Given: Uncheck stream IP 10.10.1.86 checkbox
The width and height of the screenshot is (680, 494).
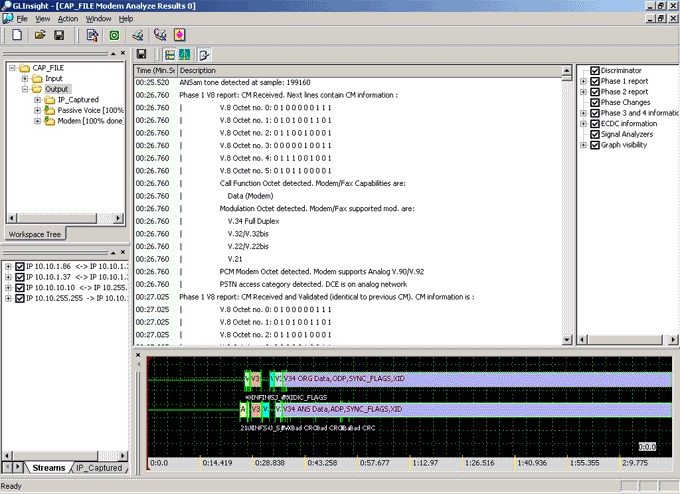Looking at the screenshot, I should [x=20, y=266].
